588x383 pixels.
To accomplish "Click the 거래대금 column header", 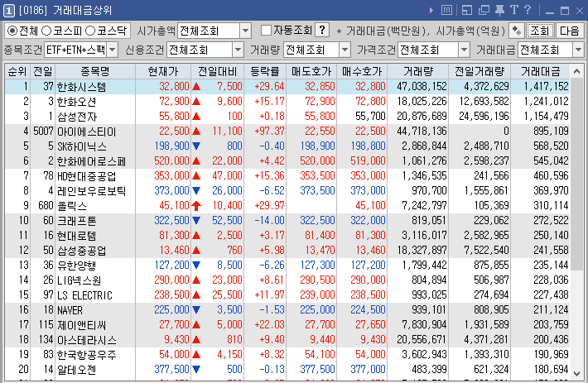I will (x=540, y=71).
